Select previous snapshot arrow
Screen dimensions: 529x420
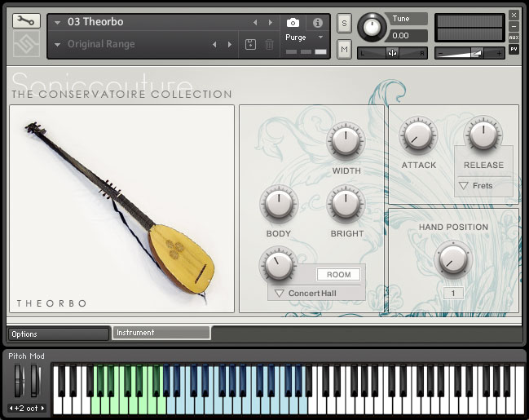tap(214, 44)
